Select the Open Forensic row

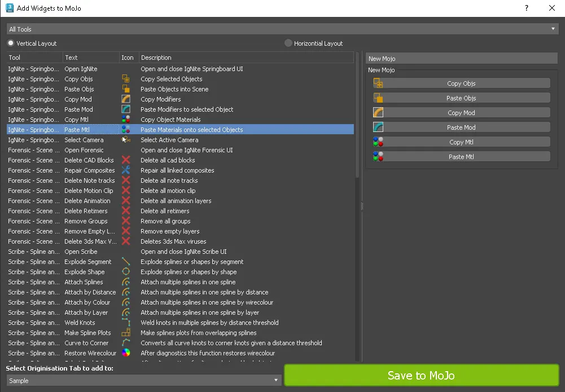pos(180,149)
